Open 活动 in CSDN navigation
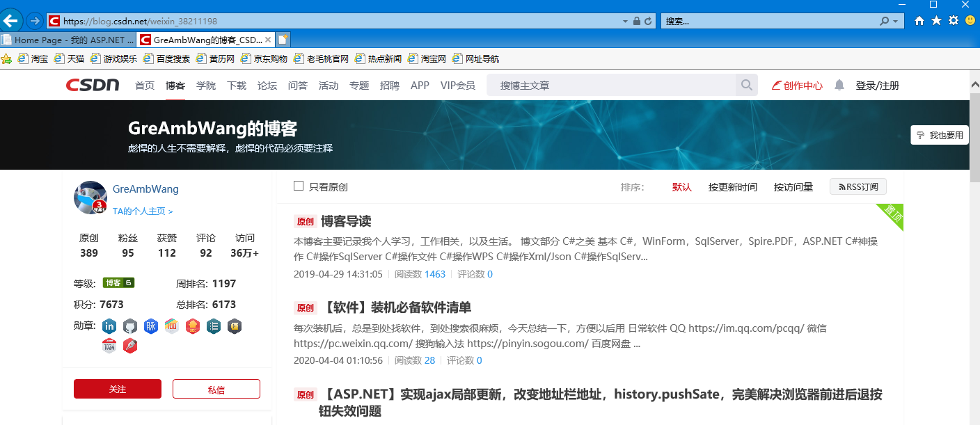 [329, 86]
